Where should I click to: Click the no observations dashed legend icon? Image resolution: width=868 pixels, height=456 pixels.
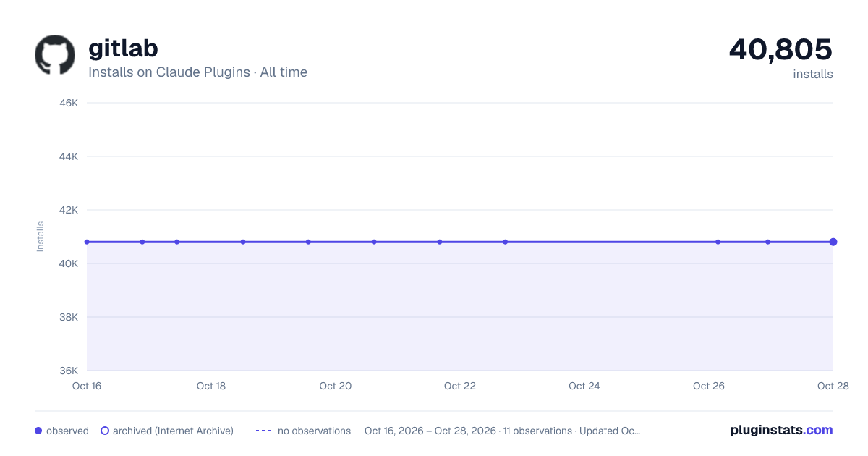point(263,431)
